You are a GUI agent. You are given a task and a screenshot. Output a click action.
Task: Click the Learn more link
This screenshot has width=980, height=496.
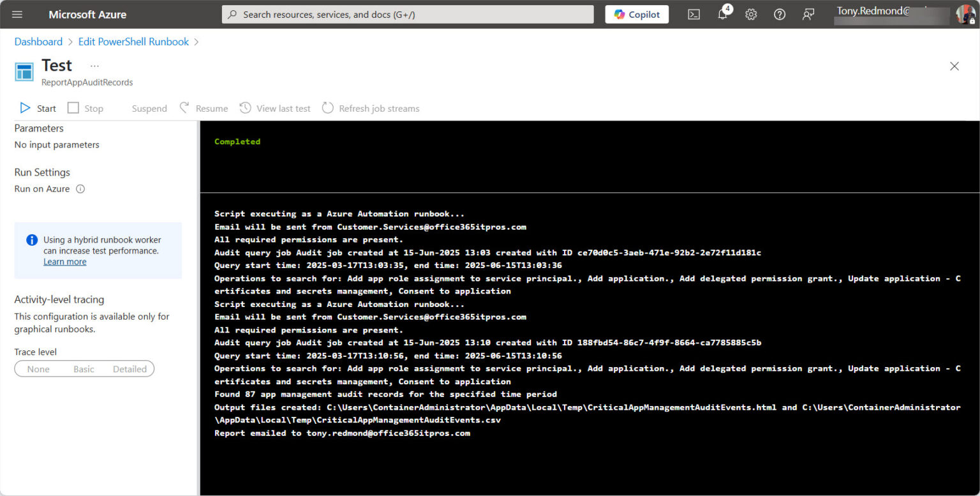(64, 262)
